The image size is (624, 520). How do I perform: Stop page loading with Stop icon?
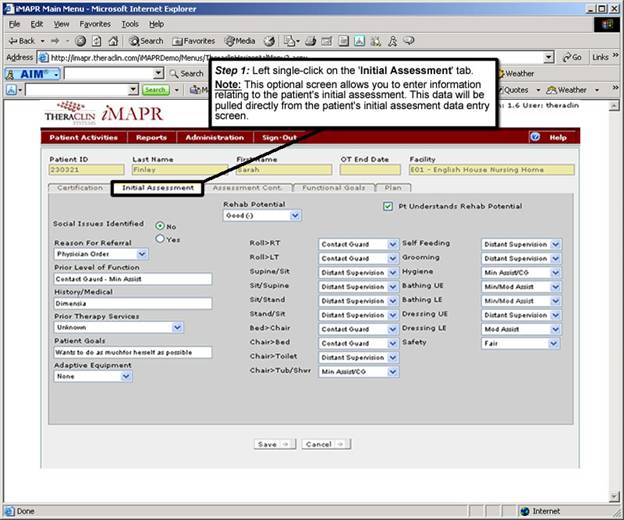tap(81, 41)
